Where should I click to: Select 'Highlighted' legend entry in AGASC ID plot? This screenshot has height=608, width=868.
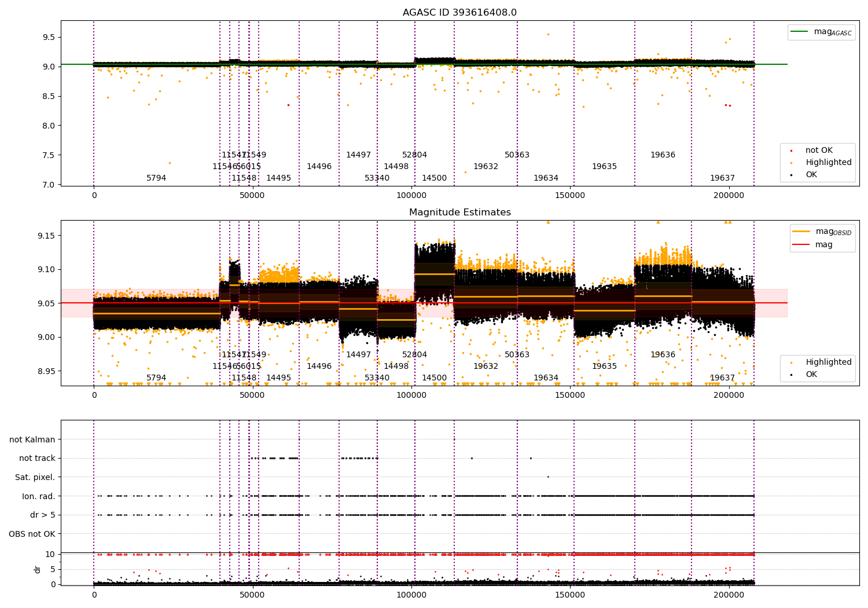[828, 163]
